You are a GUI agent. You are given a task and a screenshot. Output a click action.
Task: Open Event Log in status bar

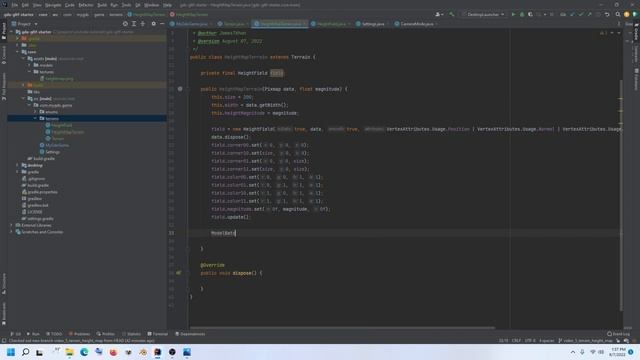(618, 334)
